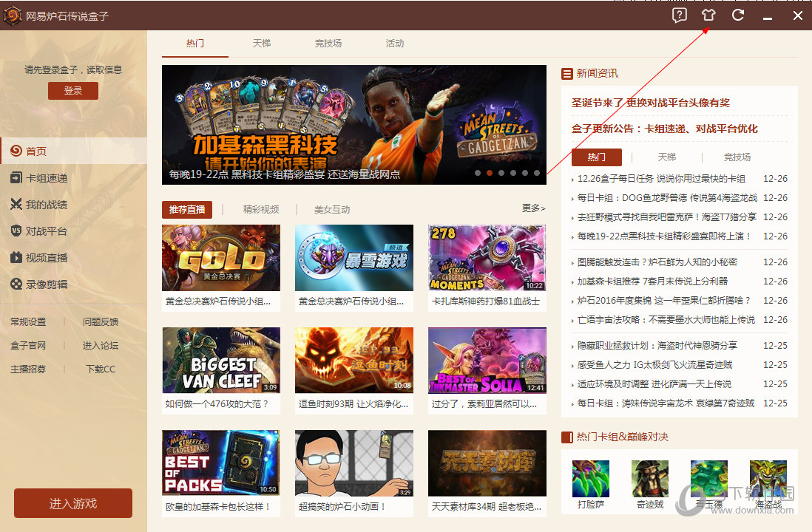Open the 活动 tab
Screen dimensions: 812x532
(394, 44)
